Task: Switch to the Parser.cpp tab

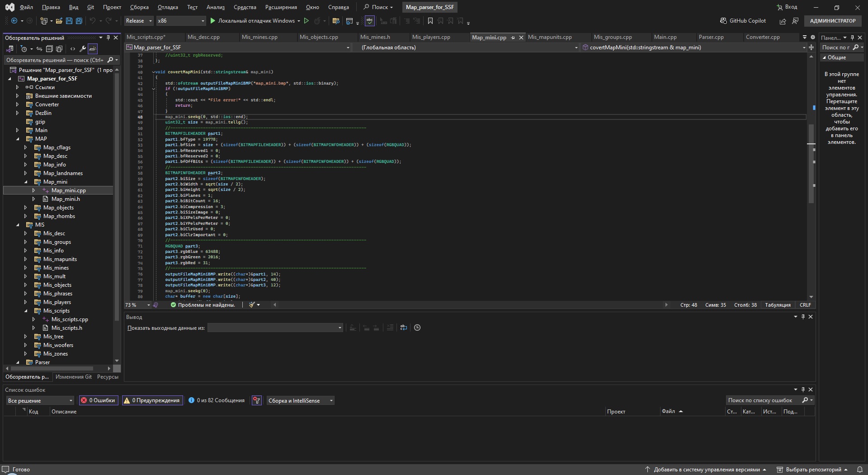Action: (711, 37)
